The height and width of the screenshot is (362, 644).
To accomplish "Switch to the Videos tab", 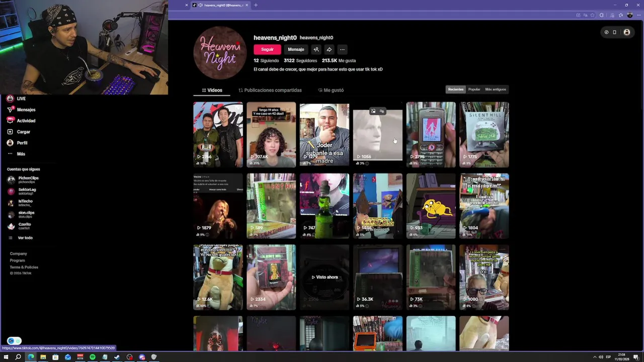I will [212, 90].
